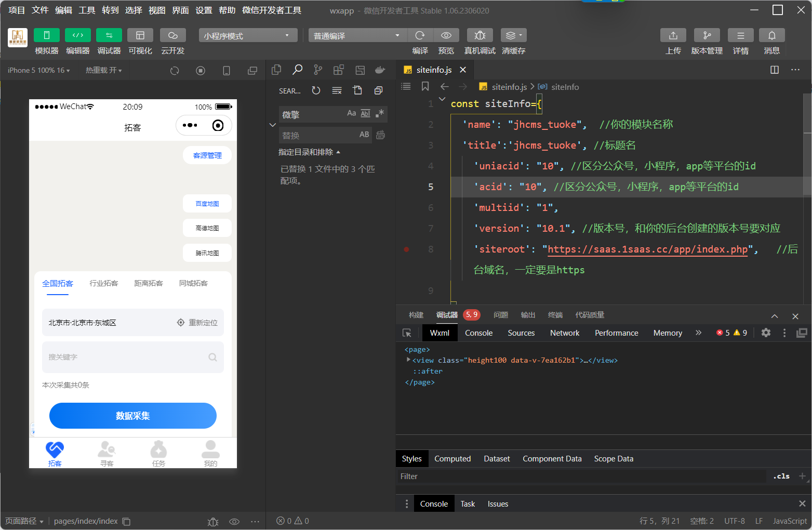Click the compile refresh icon
The image size is (812, 530).
coord(420,35)
